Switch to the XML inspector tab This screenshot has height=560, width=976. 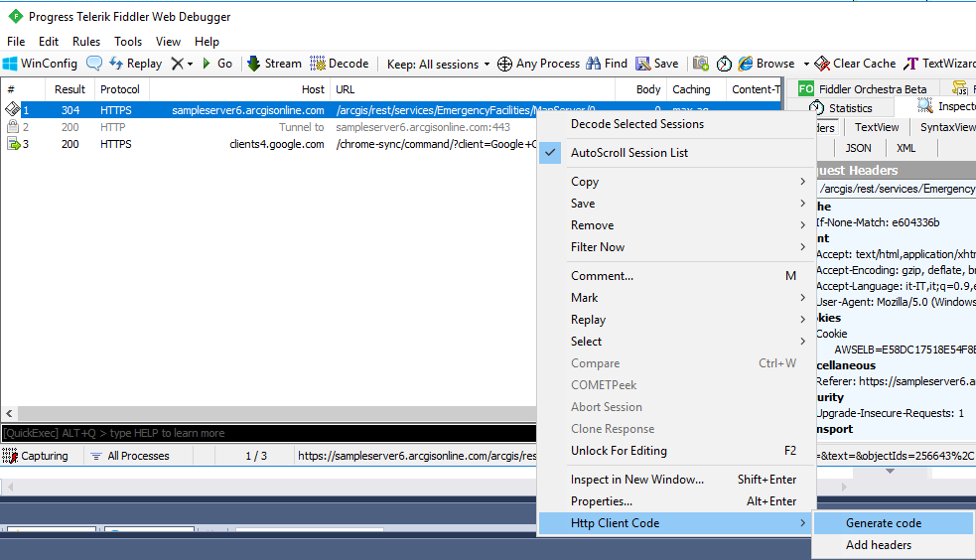[906, 148]
